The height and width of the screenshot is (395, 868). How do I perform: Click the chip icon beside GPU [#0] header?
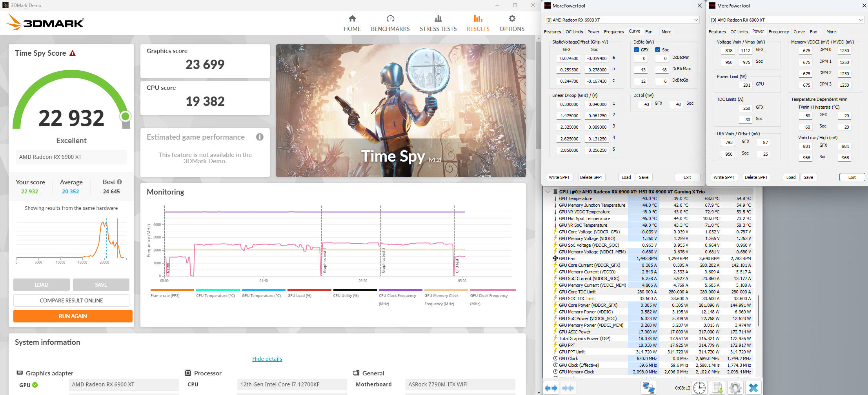[x=555, y=192]
